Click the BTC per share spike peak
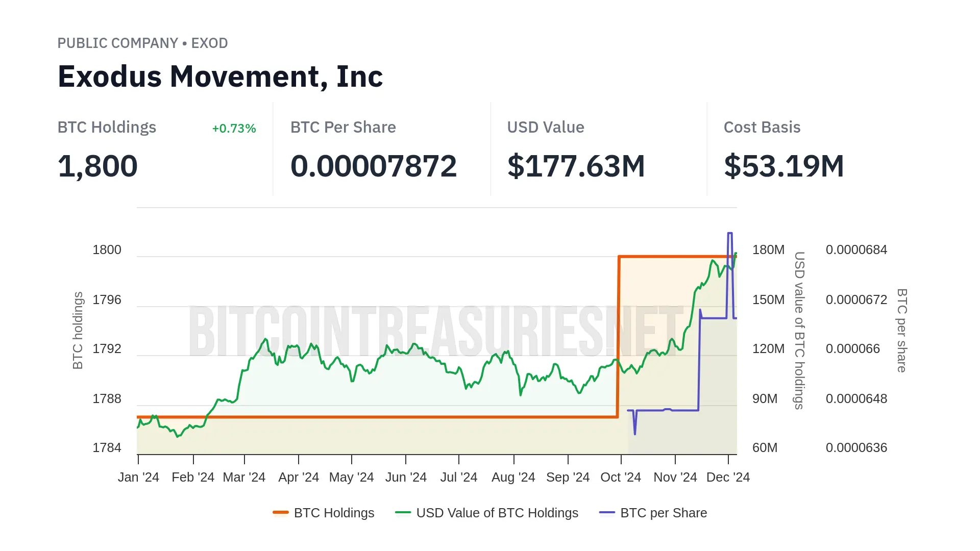The width and height of the screenshot is (980, 551). 730,234
